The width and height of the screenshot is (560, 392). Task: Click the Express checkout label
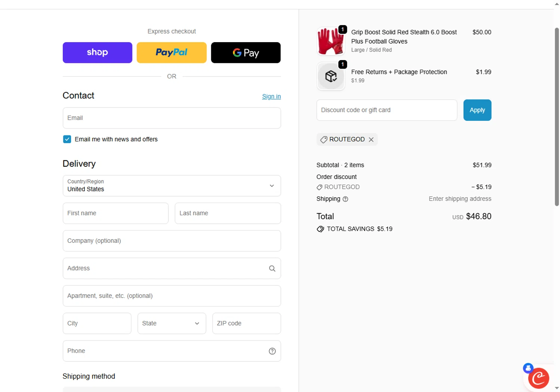click(x=172, y=31)
